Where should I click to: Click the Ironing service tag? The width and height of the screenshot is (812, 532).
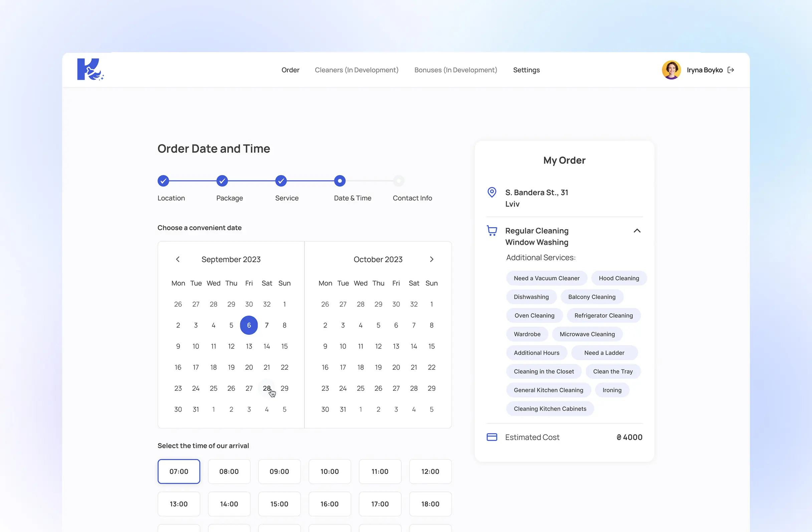point(612,390)
